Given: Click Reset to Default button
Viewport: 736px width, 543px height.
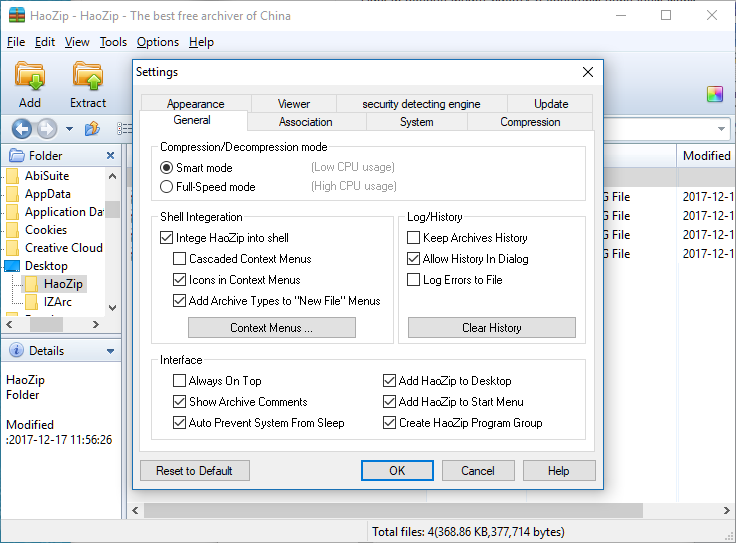Looking at the screenshot, I should 194,471.
